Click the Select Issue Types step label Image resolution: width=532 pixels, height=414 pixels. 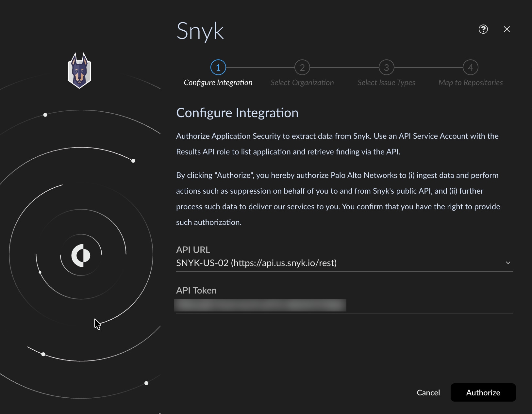[387, 83]
